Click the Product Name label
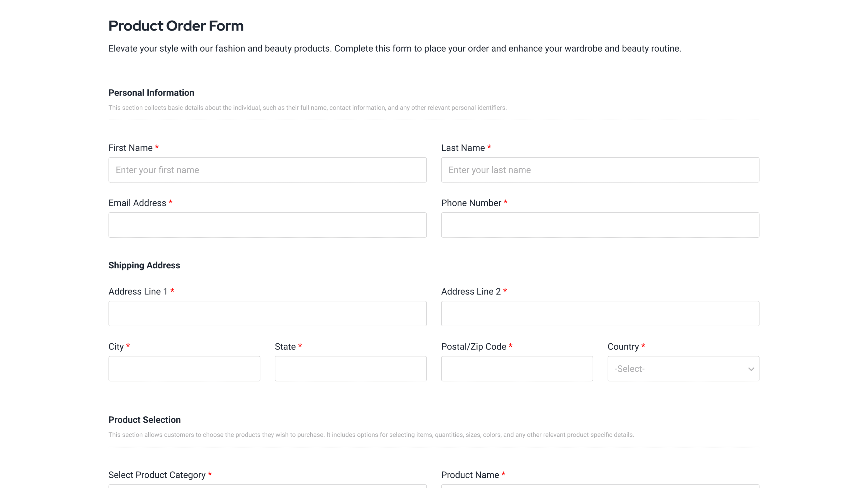 pos(470,475)
